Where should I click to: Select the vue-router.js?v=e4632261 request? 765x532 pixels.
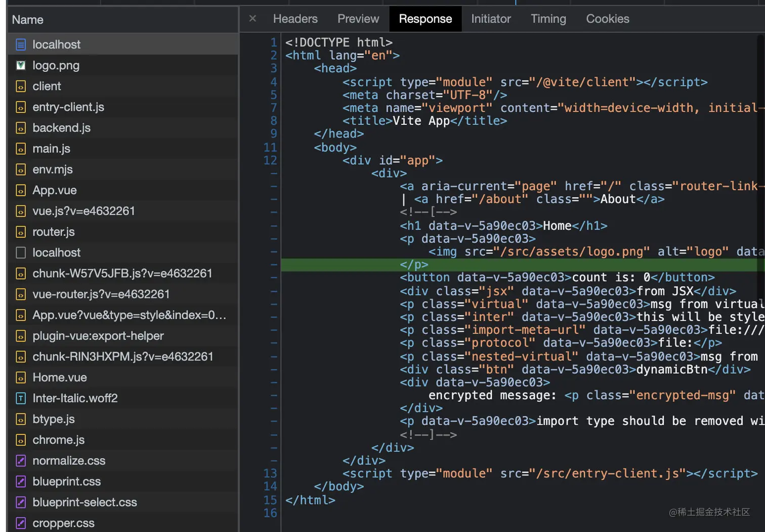pyautogui.click(x=123, y=294)
